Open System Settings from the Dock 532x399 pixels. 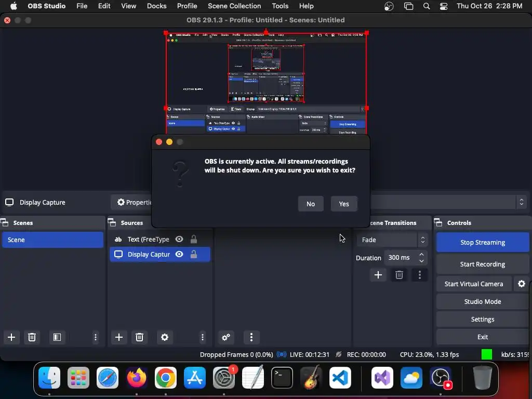[x=224, y=378]
